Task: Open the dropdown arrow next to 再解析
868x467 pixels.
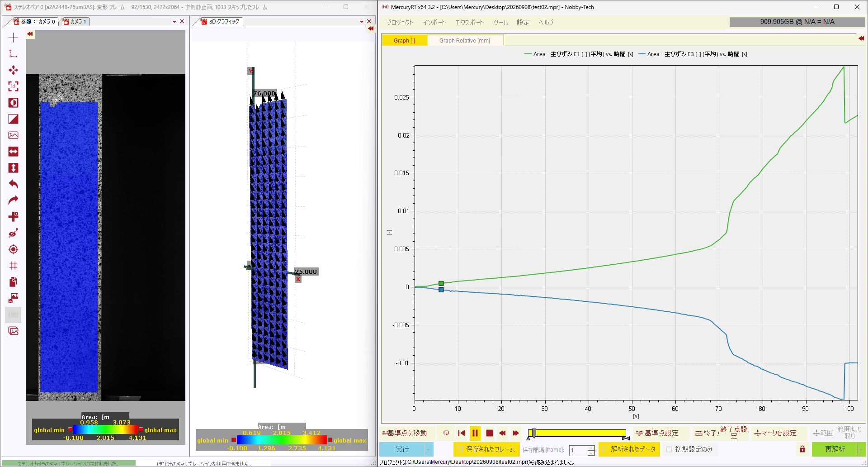Action: pos(861,449)
